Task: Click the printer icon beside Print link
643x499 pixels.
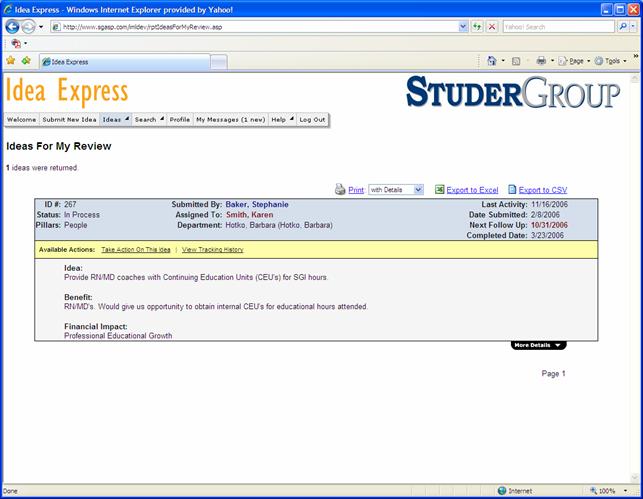Action: click(x=340, y=189)
